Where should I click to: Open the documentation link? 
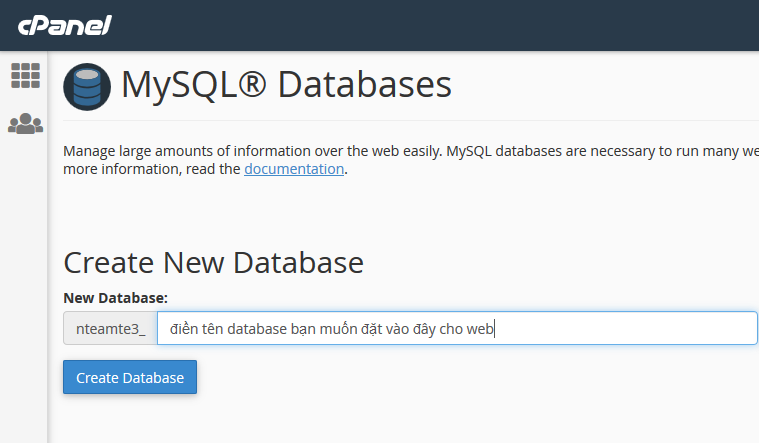pos(294,169)
